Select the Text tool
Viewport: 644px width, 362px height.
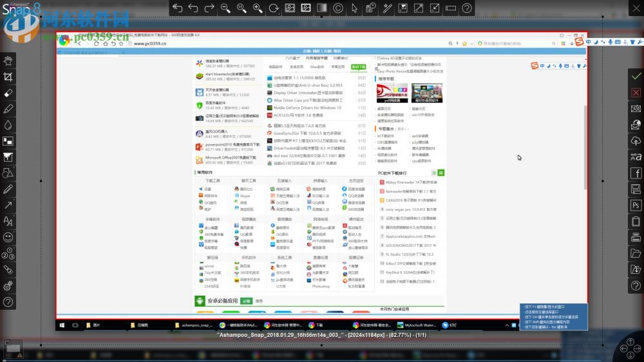8,221
